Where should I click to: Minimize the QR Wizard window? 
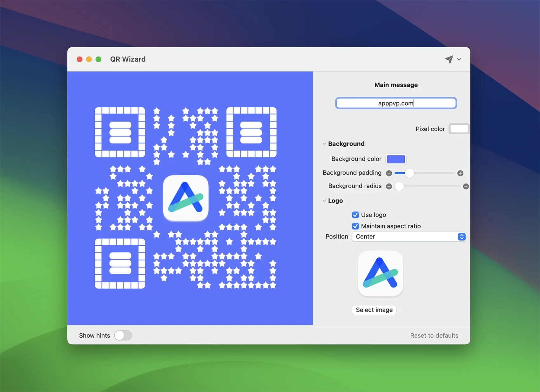click(x=89, y=59)
